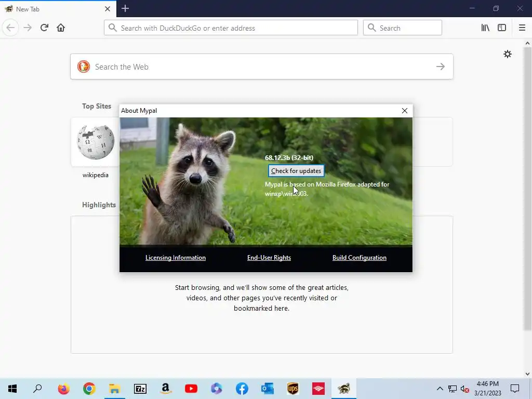Open the notification action center

tap(515, 389)
